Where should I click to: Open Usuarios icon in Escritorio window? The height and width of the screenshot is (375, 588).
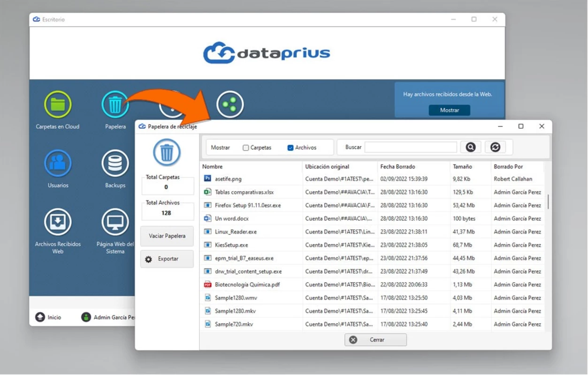click(58, 163)
